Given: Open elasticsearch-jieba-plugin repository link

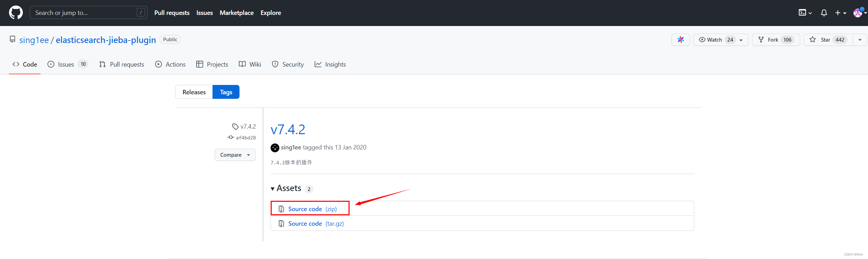Looking at the screenshot, I should (106, 40).
